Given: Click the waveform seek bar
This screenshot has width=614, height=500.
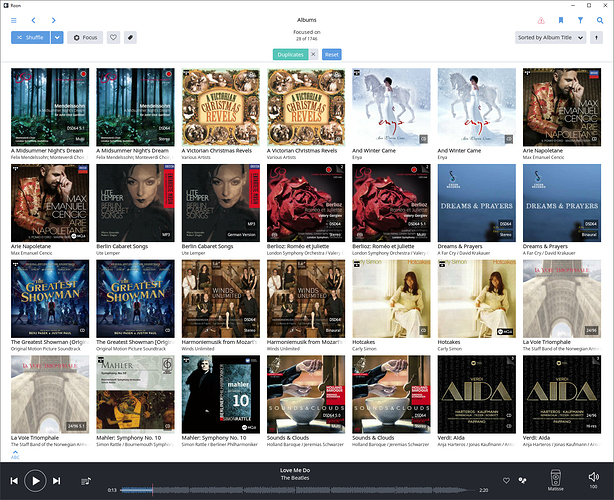Looking at the screenshot, I should tap(297, 490).
